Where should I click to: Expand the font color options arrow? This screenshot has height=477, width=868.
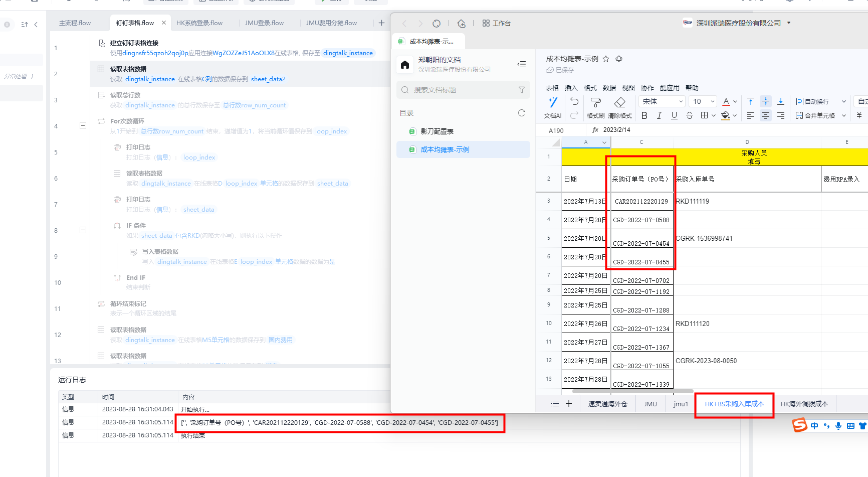[x=735, y=101]
